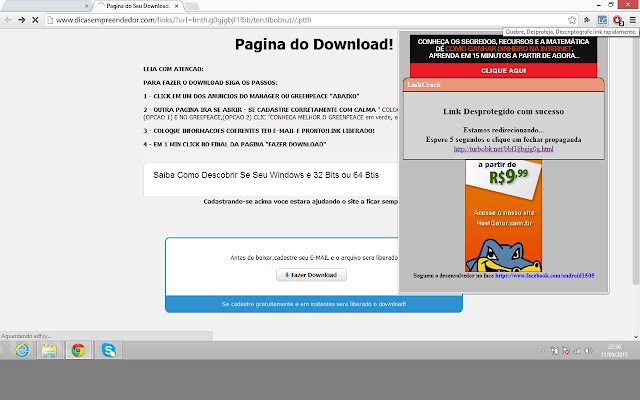The height and width of the screenshot is (400, 640).
Task: Click 'Antes de baixar, cadastre seu E-MAIL' text
Action: [314, 258]
